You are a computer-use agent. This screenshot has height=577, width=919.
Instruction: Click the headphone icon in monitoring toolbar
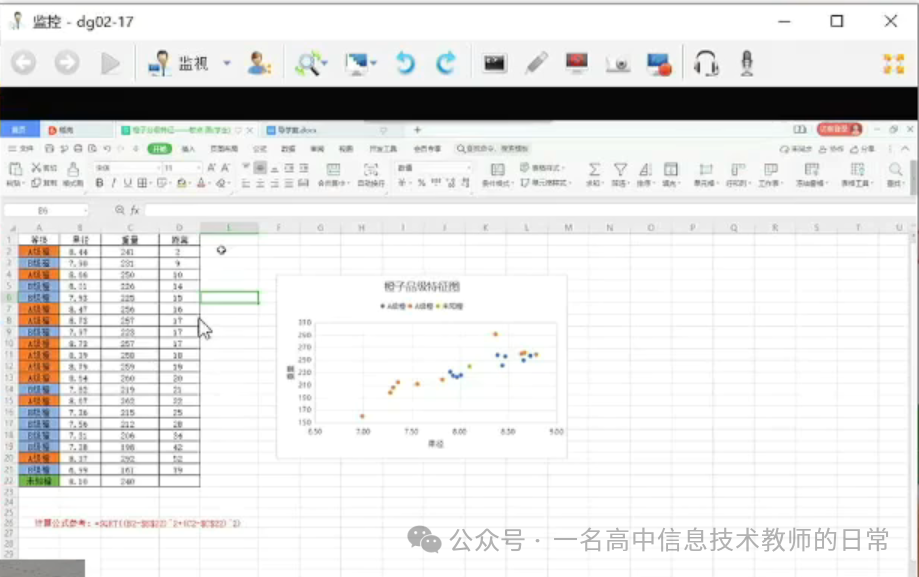point(705,62)
